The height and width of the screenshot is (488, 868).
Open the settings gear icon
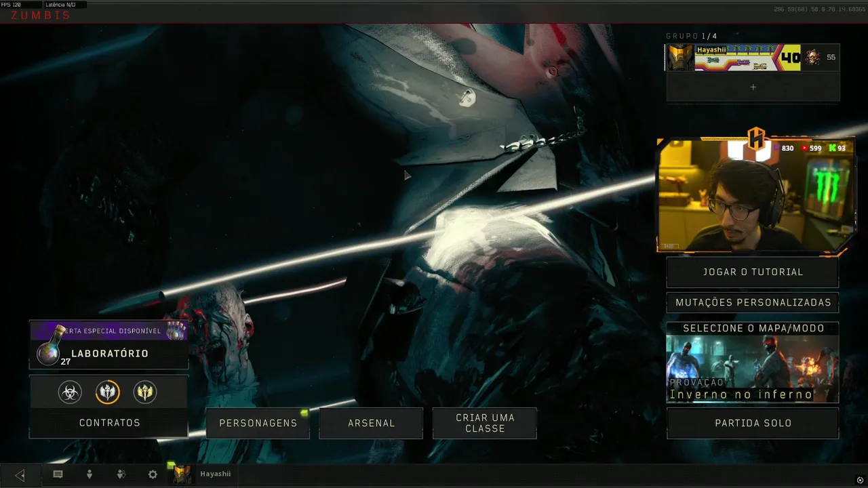pyautogui.click(x=153, y=474)
